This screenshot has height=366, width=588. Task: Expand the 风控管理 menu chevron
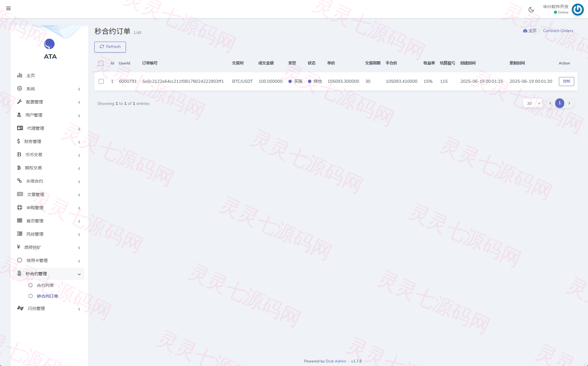pos(79,234)
